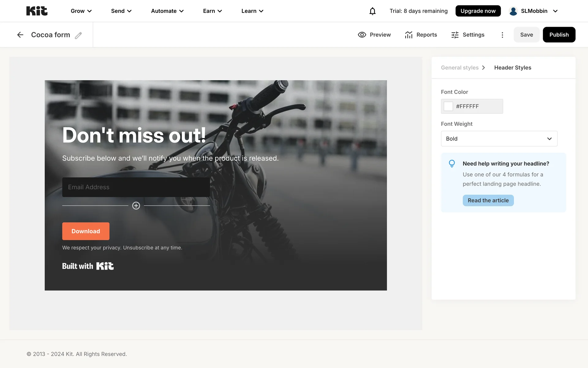Go back using the left arrow
588x368 pixels.
(20, 35)
